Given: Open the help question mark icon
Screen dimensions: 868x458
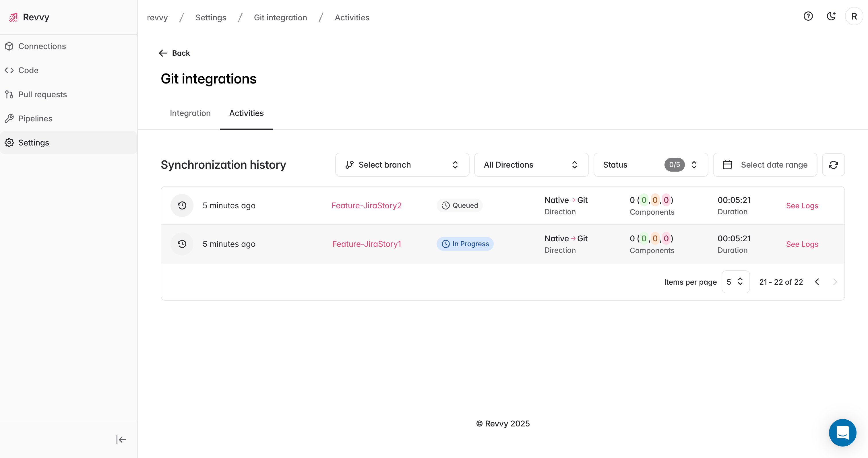Looking at the screenshot, I should tap(808, 16).
